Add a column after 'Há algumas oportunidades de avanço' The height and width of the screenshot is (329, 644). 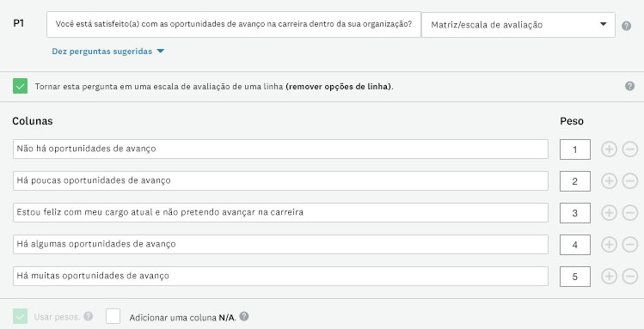609,245
